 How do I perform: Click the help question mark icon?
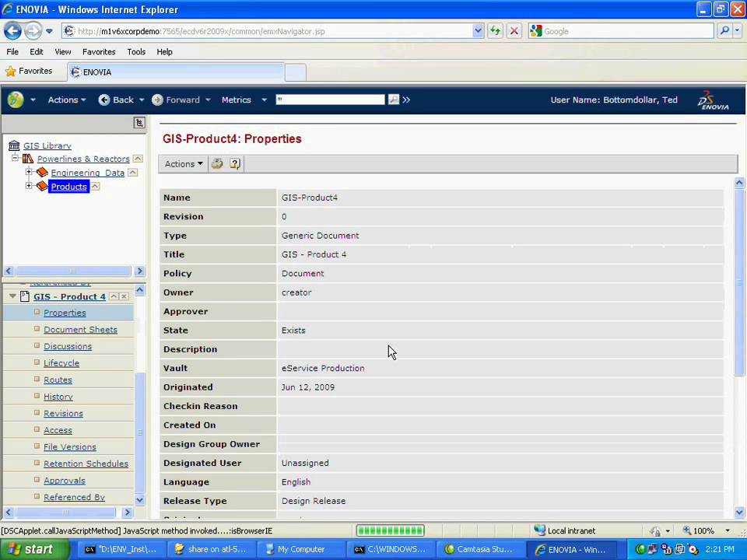235,164
